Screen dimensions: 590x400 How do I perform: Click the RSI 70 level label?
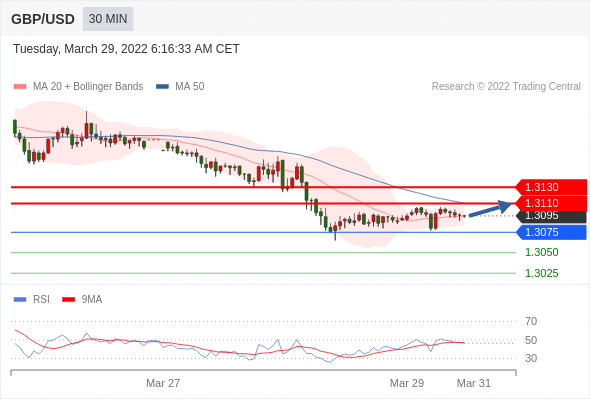tap(531, 321)
